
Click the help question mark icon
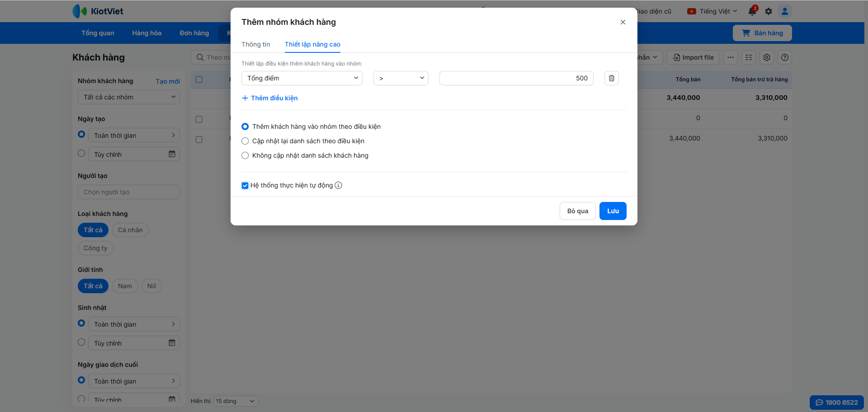click(785, 57)
